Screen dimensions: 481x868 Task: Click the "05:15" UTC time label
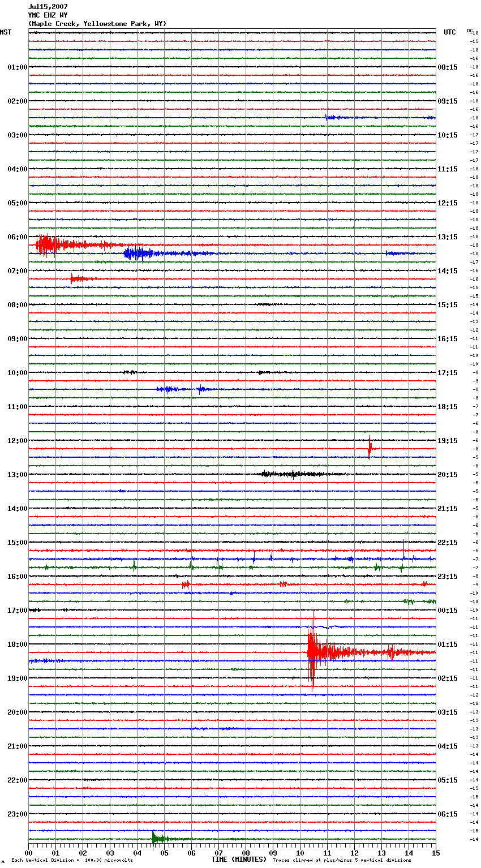[x=448, y=780]
